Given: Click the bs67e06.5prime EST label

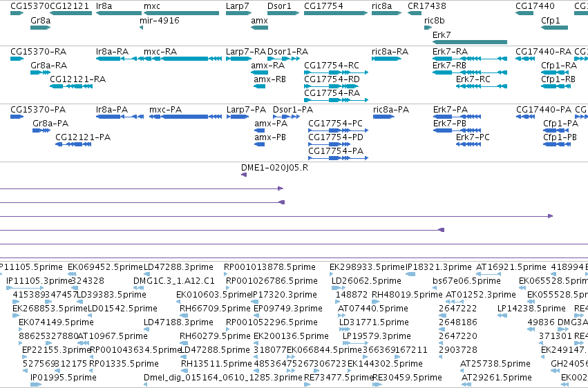Looking at the screenshot, I should coord(466,281).
